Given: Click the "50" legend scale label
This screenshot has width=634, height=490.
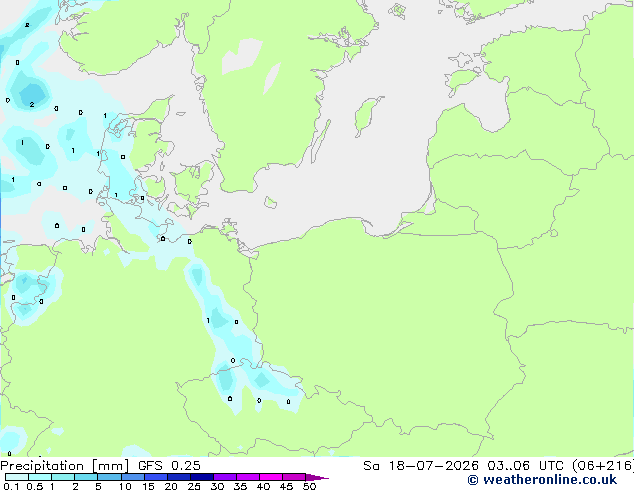Looking at the screenshot, I should point(309,486).
